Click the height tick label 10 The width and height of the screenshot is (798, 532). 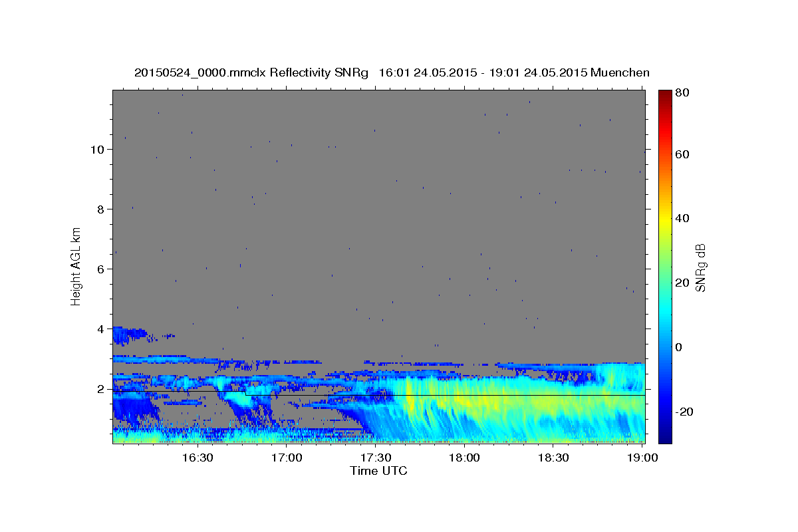click(x=97, y=149)
